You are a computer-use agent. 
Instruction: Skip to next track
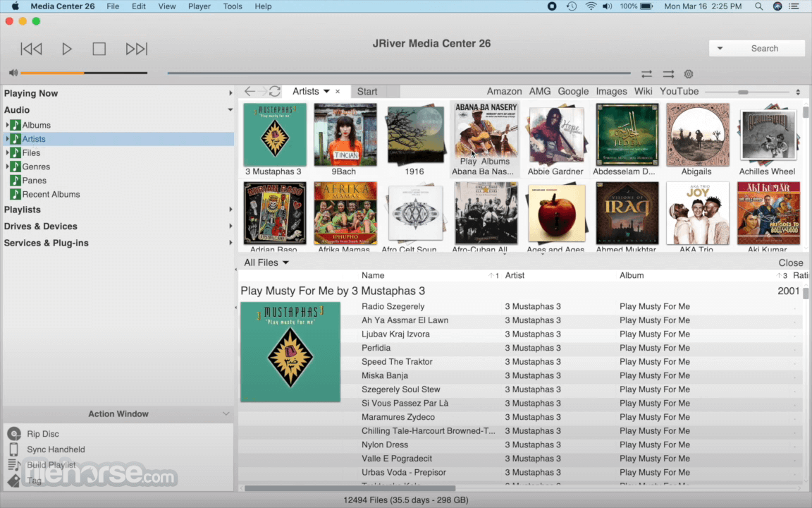pos(137,49)
